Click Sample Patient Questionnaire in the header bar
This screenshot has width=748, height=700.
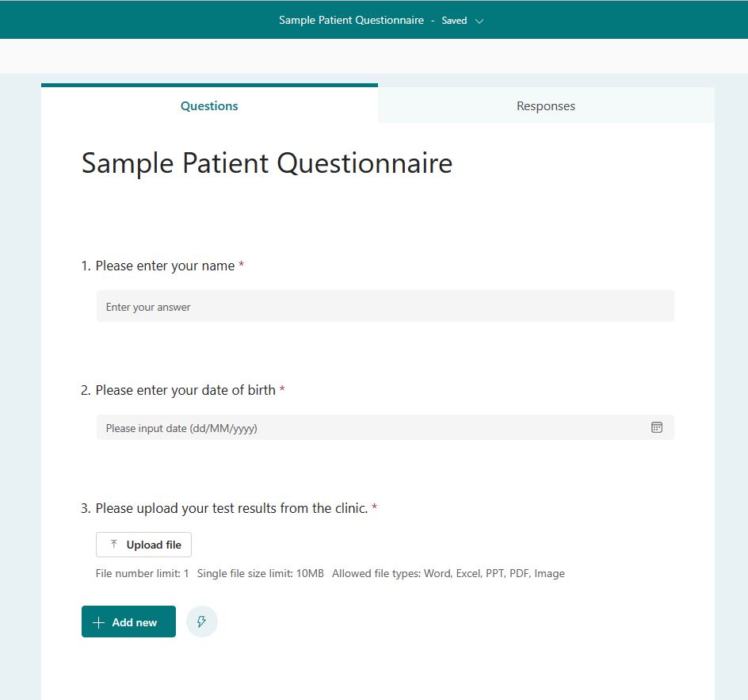(x=350, y=20)
